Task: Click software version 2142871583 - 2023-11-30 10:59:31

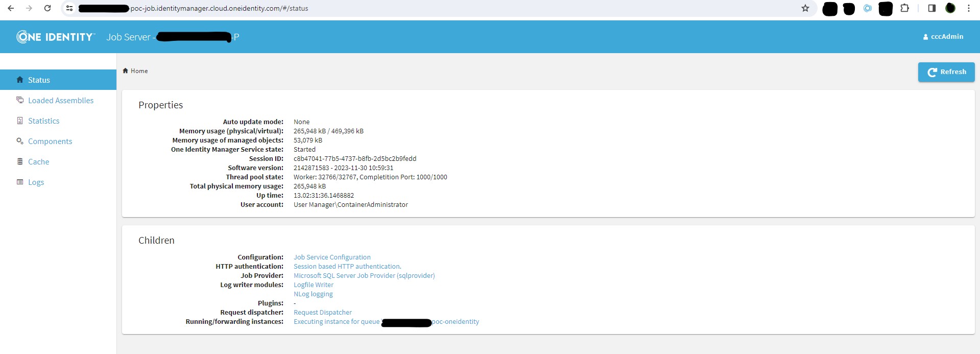Action: coord(343,168)
